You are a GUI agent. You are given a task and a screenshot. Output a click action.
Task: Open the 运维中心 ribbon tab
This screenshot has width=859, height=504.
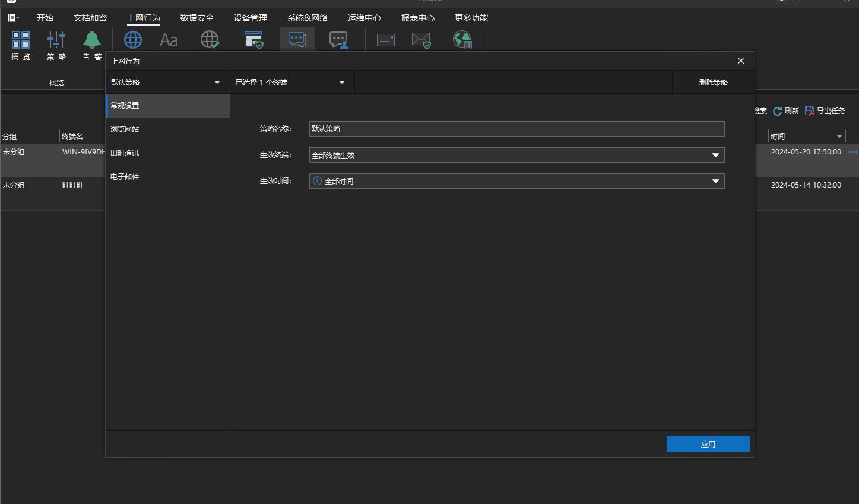(364, 18)
